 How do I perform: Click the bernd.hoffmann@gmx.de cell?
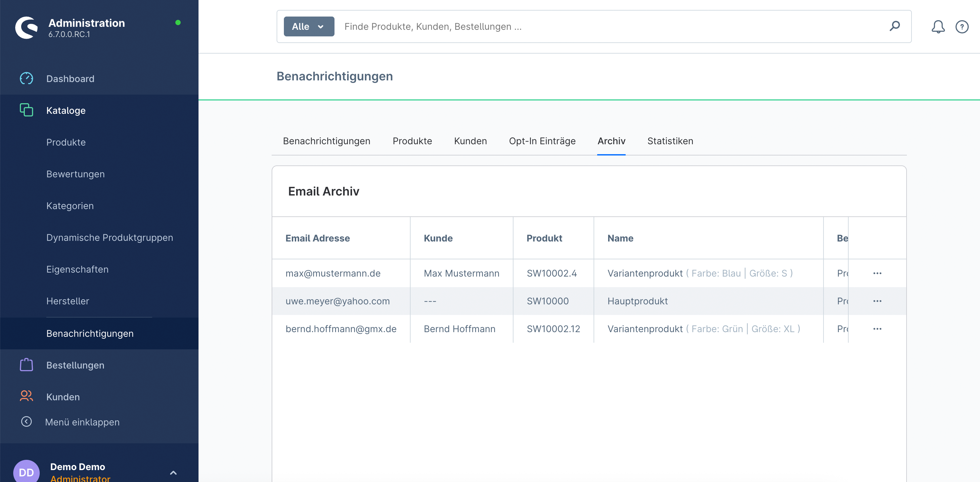point(341,329)
